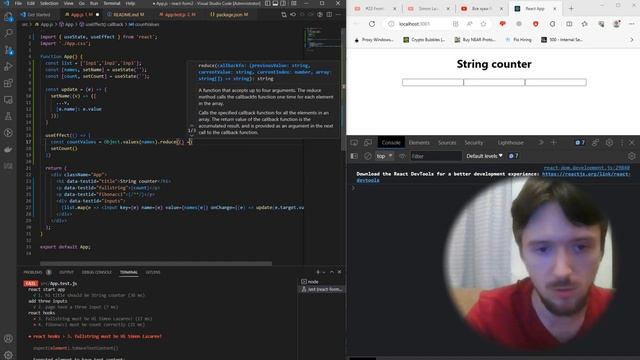The width and height of the screenshot is (640, 360).
Task: Switch to the Sources tab in DevTools
Action: [x=447, y=142]
